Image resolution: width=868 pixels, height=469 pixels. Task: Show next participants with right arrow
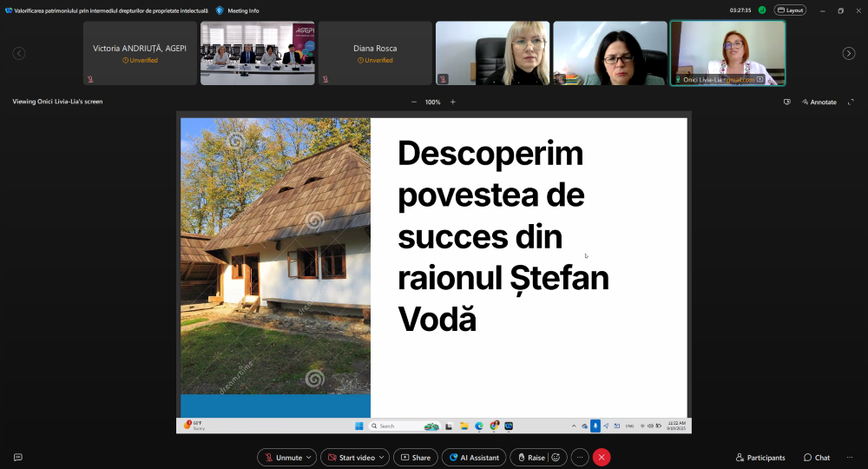pyautogui.click(x=849, y=54)
